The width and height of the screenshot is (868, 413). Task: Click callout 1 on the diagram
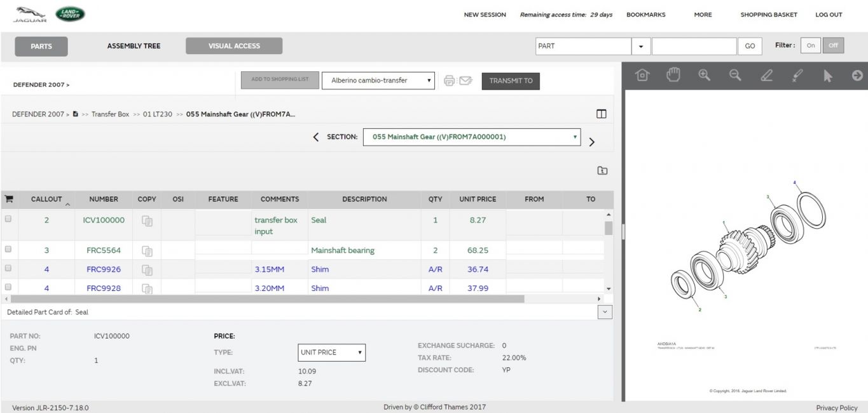(x=724, y=223)
